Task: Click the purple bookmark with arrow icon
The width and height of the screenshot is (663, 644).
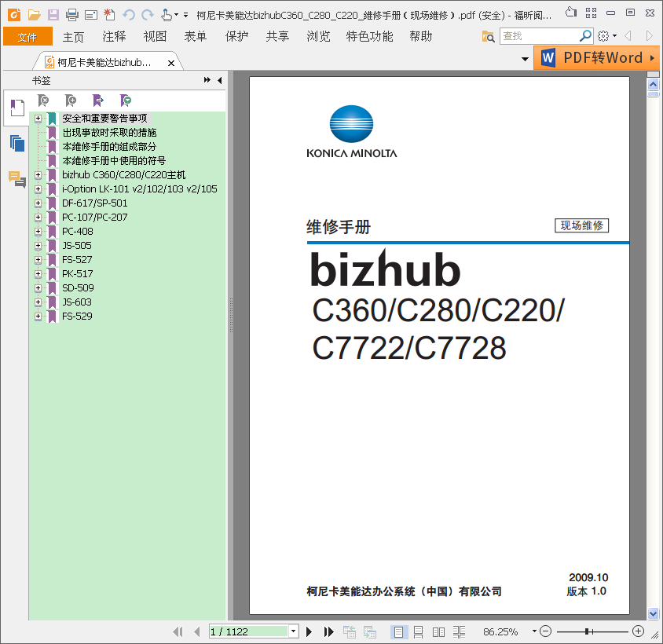Action: pyautogui.click(x=98, y=101)
